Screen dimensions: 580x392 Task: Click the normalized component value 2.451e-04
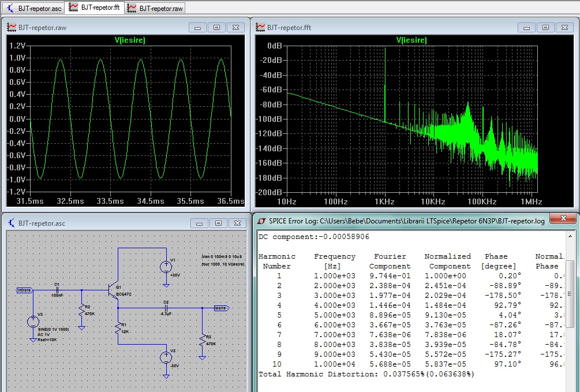point(446,286)
